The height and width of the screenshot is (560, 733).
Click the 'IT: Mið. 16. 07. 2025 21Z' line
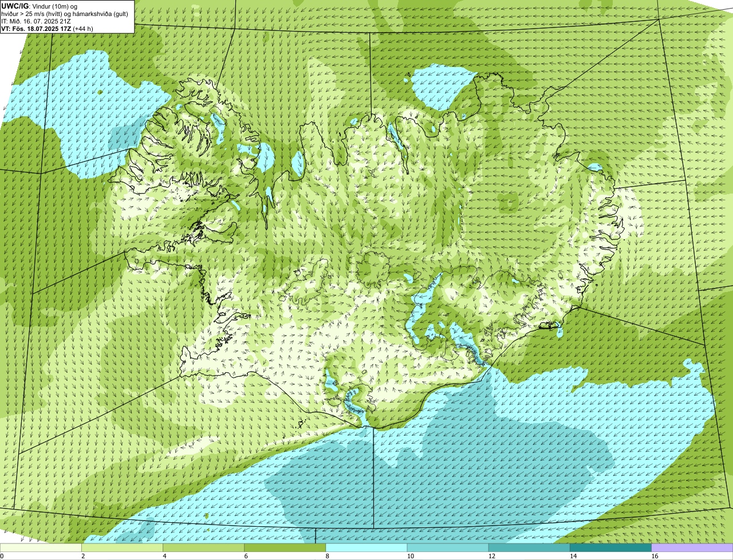[x=36, y=21]
